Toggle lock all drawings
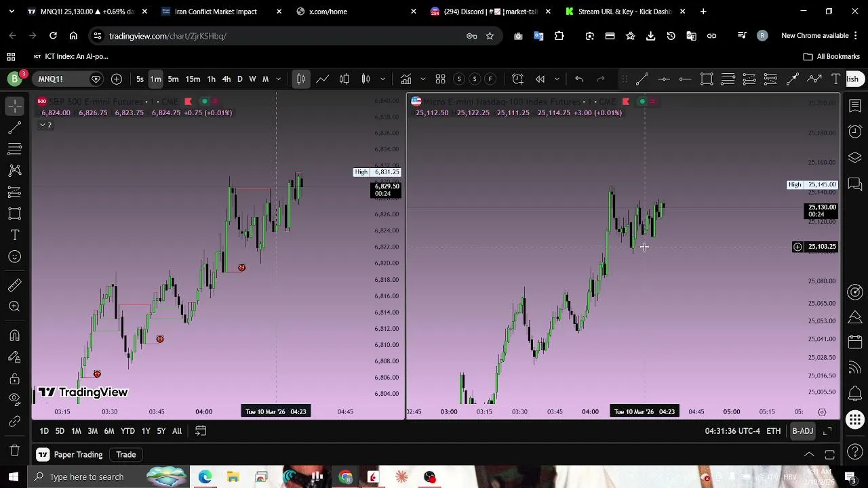 (15, 378)
